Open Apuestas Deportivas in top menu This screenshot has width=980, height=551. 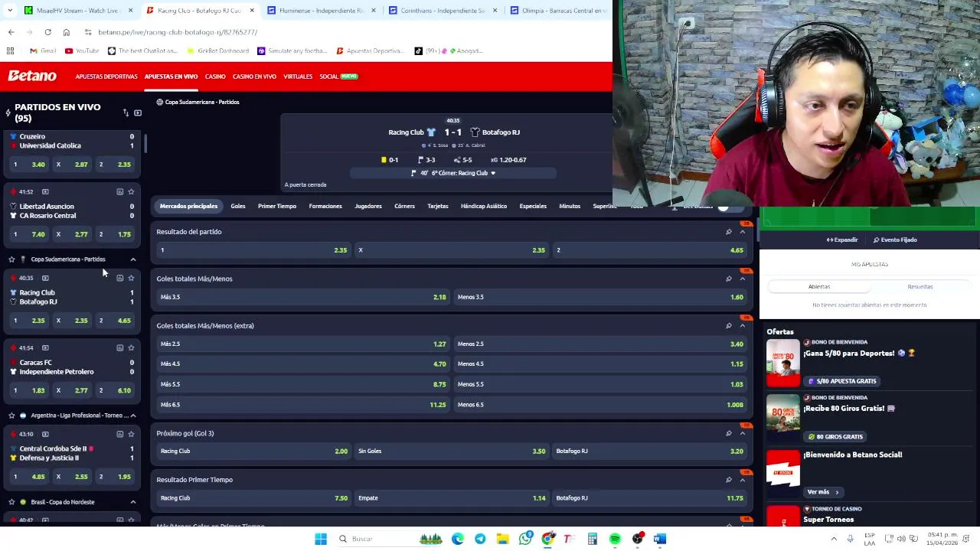coord(106,77)
